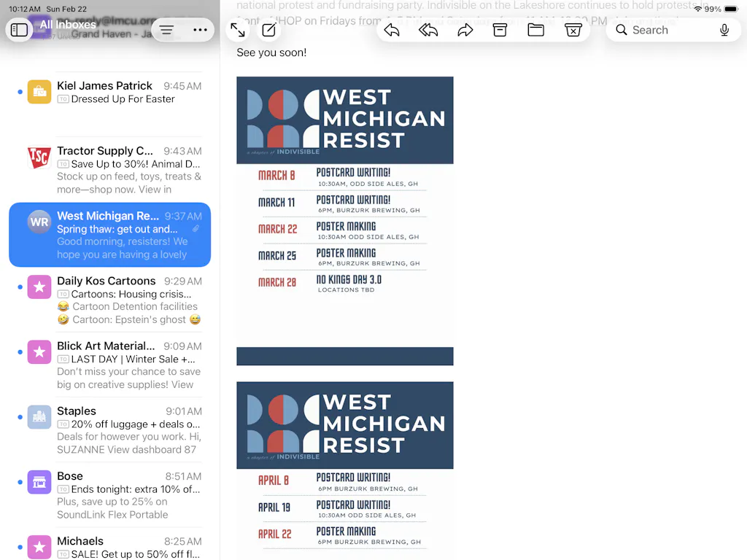Open the more options ellipsis menu
The width and height of the screenshot is (747, 560).
200,30
